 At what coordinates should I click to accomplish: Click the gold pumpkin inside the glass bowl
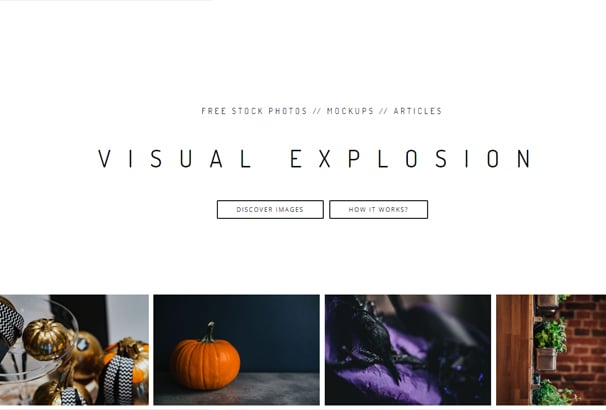46,339
